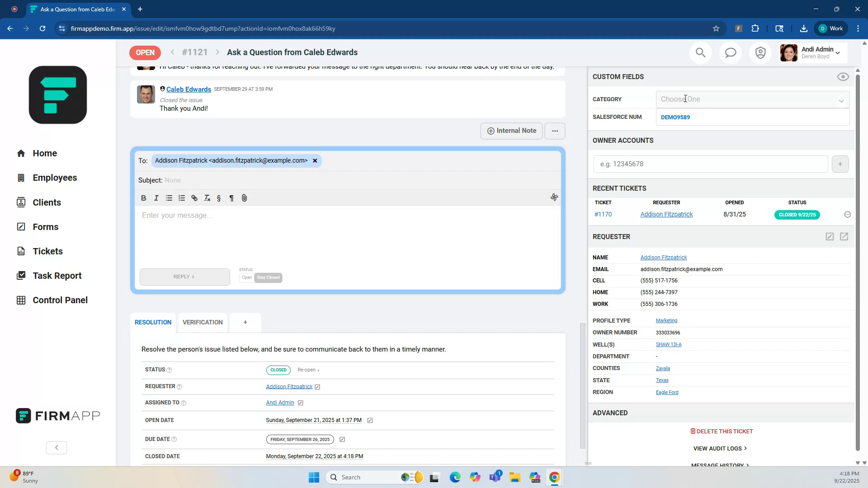Click the chat bubble icon in the header

click(x=731, y=52)
